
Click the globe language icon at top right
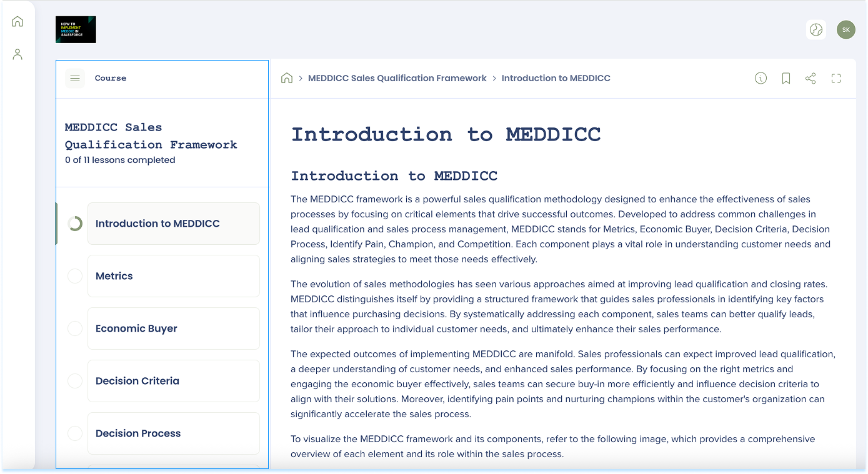pyautogui.click(x=816, y=29)
